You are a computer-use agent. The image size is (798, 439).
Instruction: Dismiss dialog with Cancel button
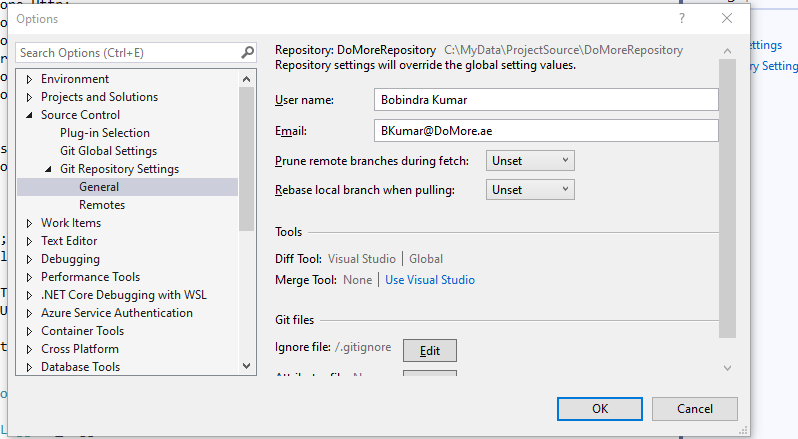pos(695,409)
